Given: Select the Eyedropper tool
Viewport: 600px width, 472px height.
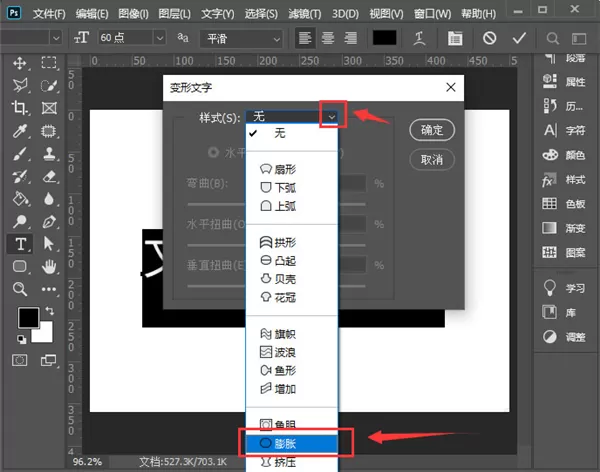Looking at the screenshot, I should (20, 131).
